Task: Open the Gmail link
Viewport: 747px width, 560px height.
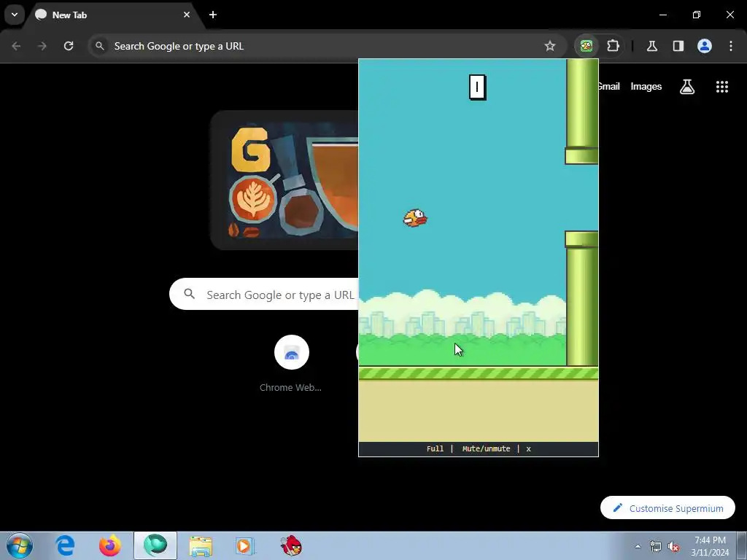Action: point(609,87)
